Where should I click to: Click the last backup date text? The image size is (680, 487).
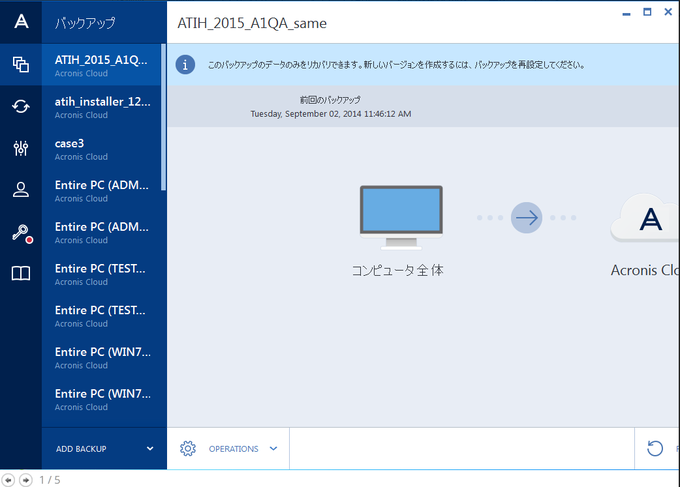(331, 114)
